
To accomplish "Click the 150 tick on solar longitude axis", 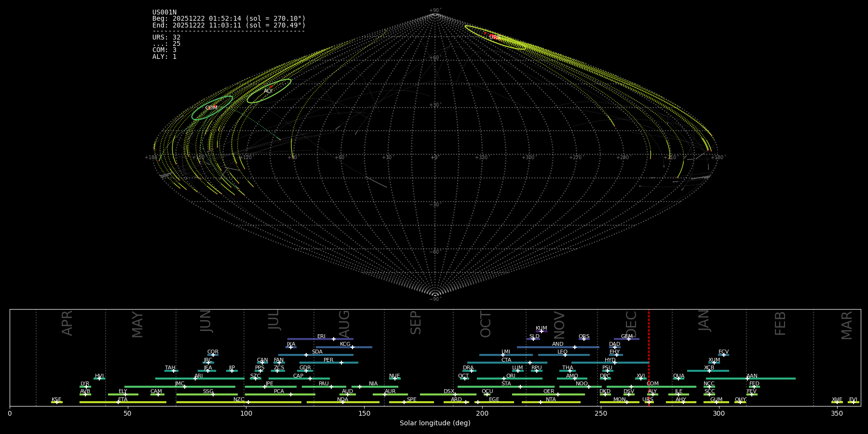I will click(364, 414).
